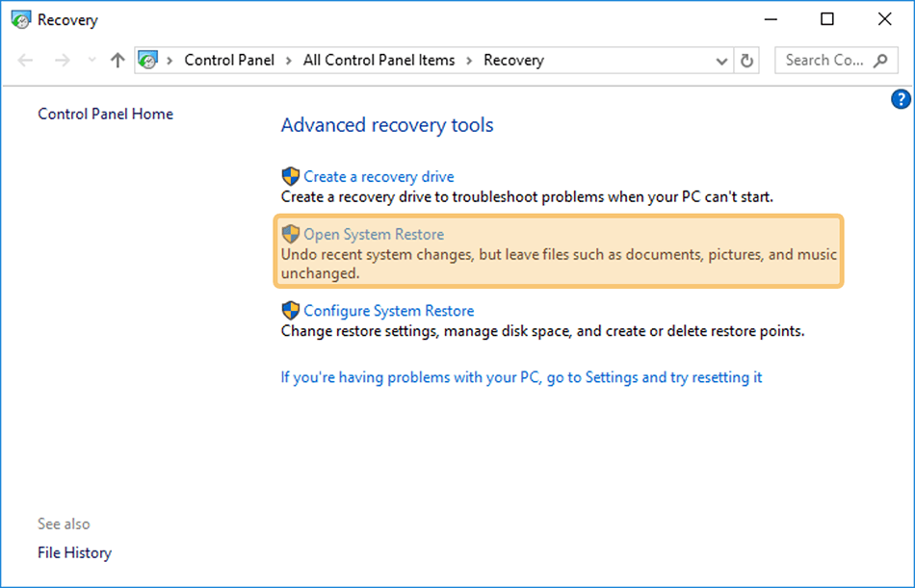Screen dimensions: 915x588
Task: Click shield icon beside Create a recovery drive
Action: [x=291, y=176]
